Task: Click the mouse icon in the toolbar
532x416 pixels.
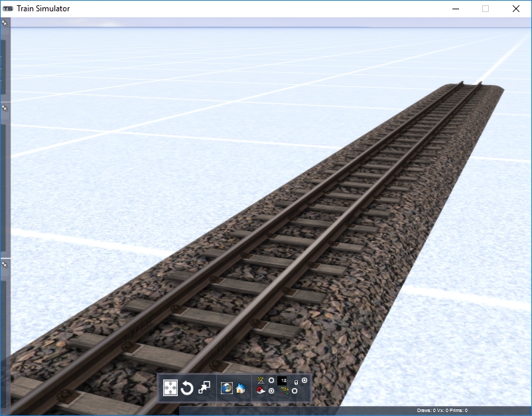Action: 296,382
